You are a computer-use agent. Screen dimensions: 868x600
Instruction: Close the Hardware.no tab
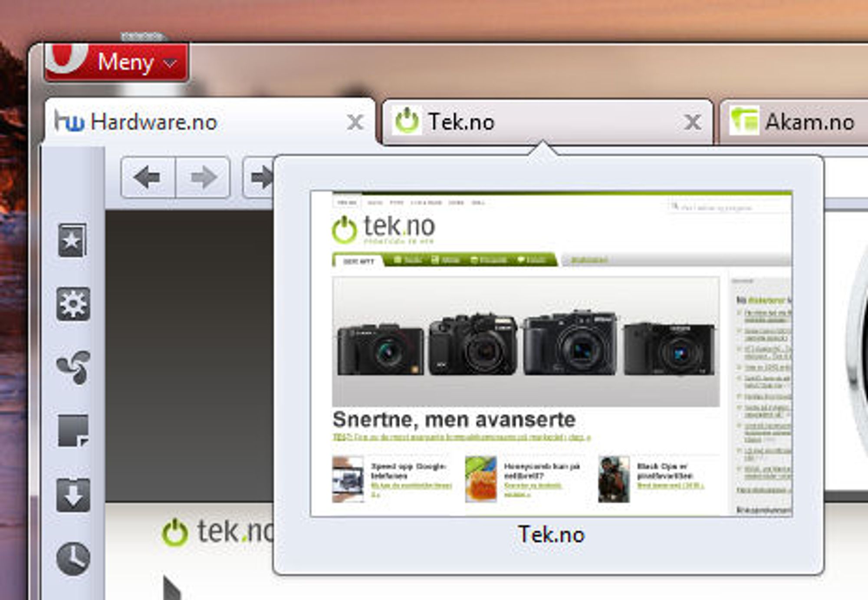coord(355,122)
